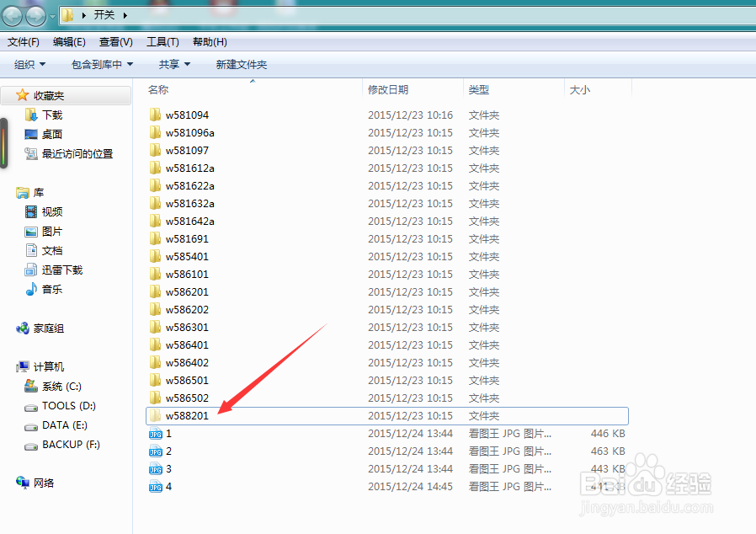Open BACKUP (F:) drive icon

click(x=31, y=446)
